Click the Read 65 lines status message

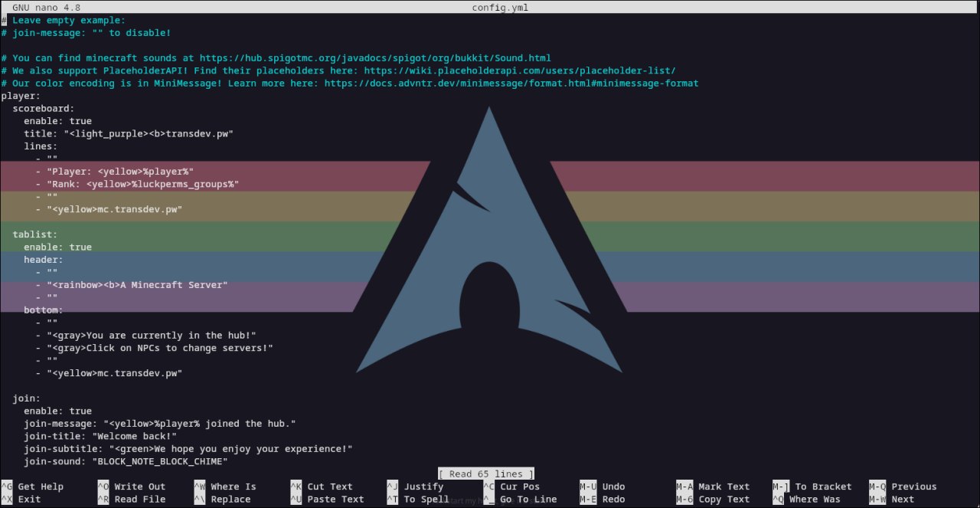coord(486,474)
